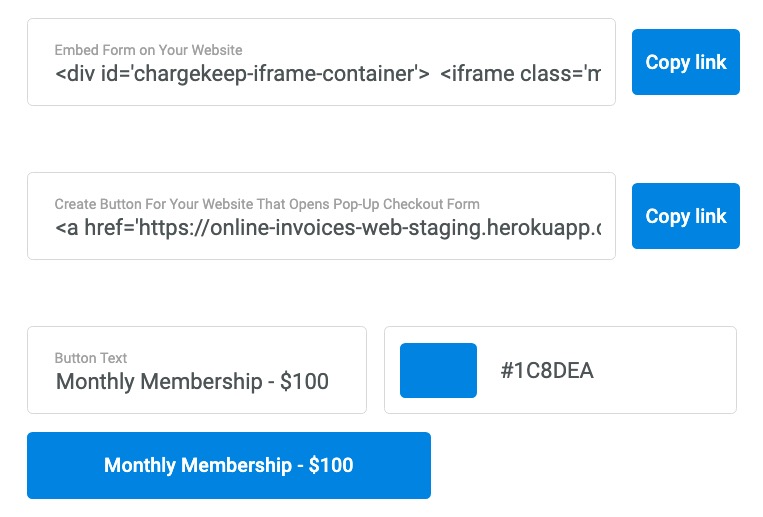Place cursor after $100 in Button Text field
Image resolution: width=763 pixels, height=517 pixels.
[330, 381]
